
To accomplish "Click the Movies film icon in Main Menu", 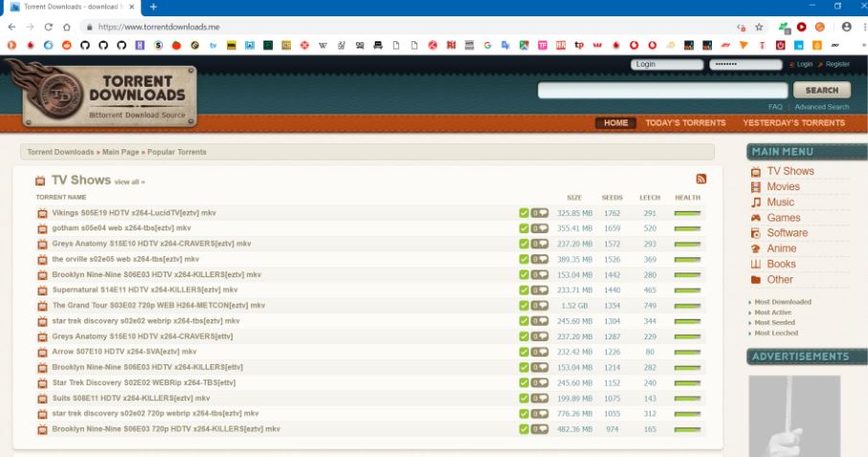I will click(756, 187).
